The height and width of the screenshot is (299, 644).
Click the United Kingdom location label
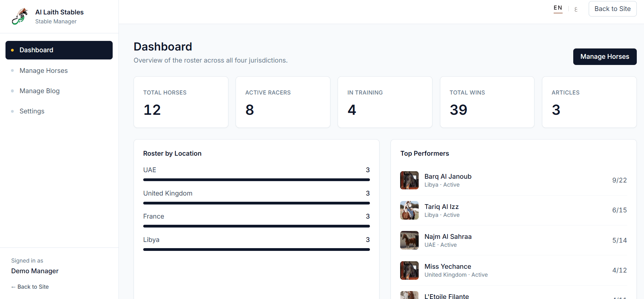point(168,193)
